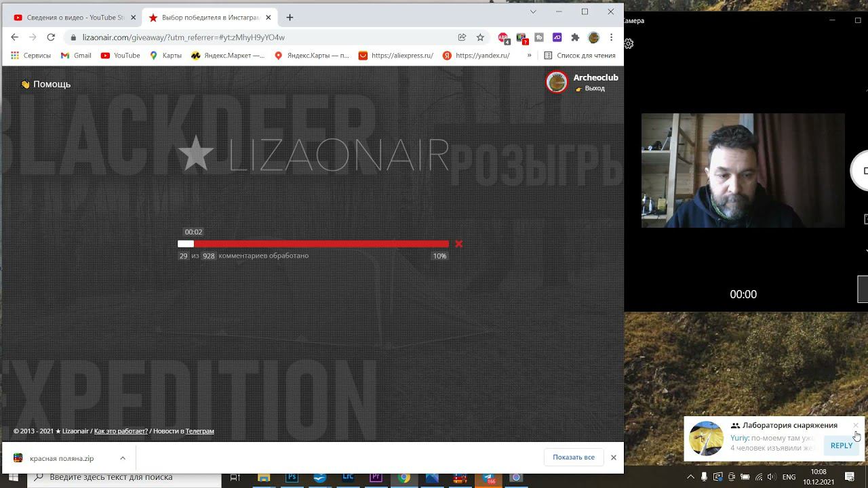Click Показать все downloads button

point(574,457)
